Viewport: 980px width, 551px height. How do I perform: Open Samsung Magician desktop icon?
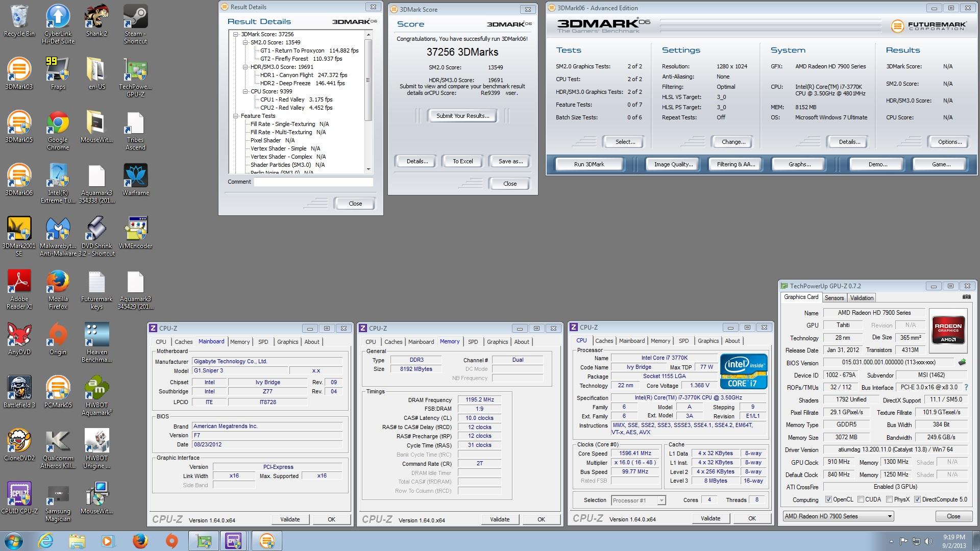[x=58, y=502]
